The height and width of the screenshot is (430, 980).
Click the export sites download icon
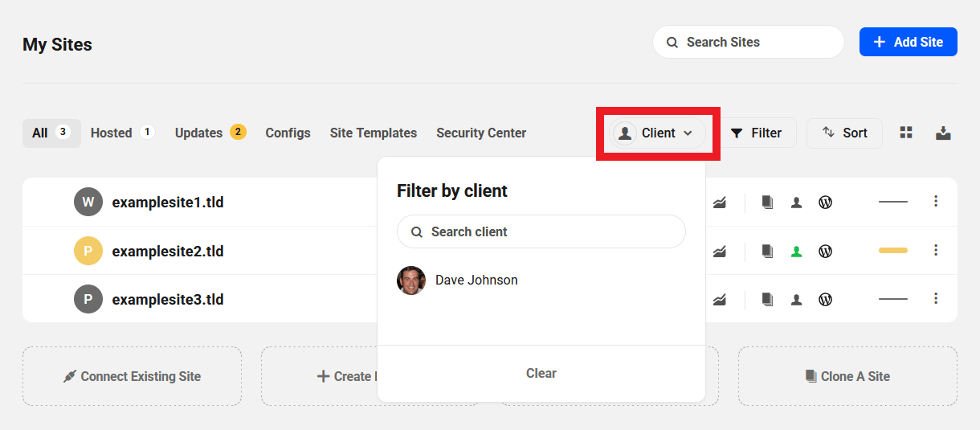(943, 133)
